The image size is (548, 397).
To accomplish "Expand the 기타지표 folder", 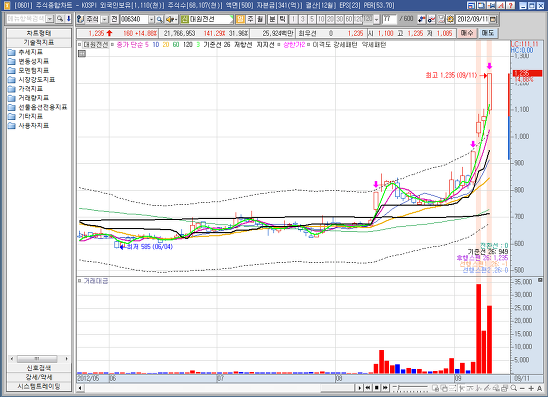I will 26,116.
